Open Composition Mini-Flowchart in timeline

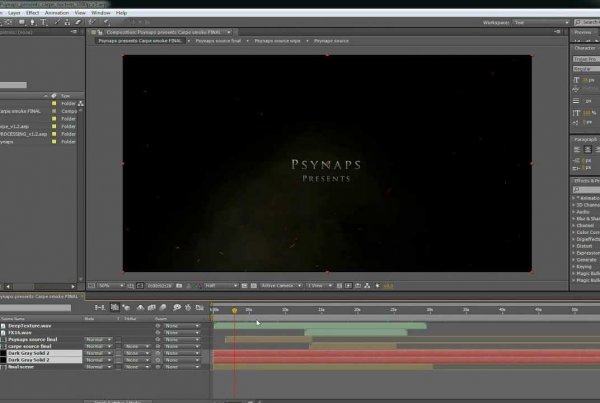coord(100,307)
